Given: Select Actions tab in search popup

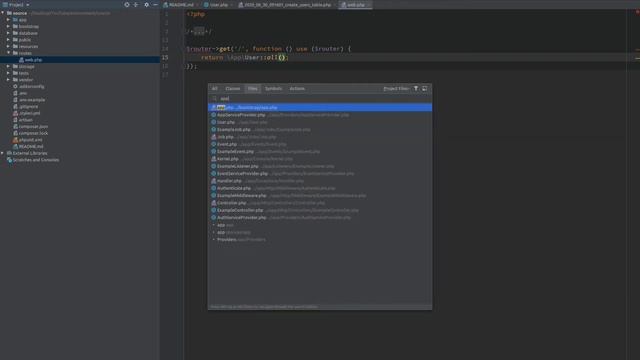Looking at the screenshot, I should (297, 89).
